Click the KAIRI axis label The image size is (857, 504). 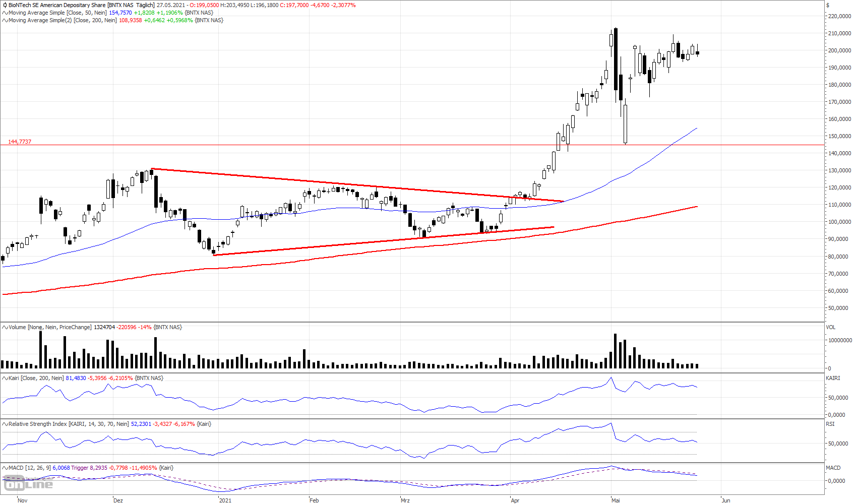coord(833,378)
